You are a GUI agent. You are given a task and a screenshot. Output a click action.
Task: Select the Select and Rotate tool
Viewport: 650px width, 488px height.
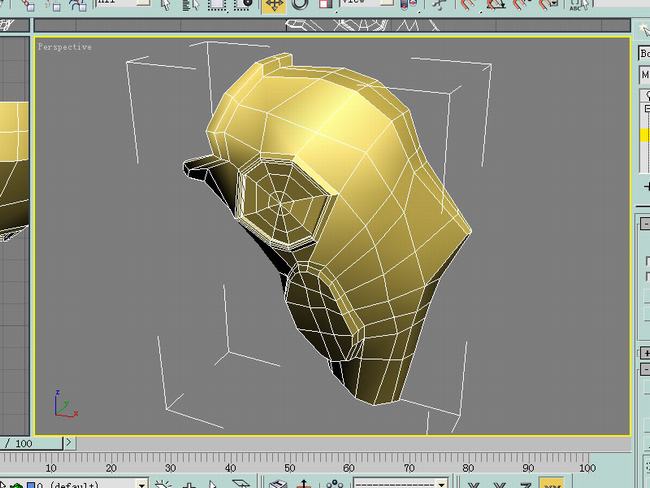click(x=300, y=4)
